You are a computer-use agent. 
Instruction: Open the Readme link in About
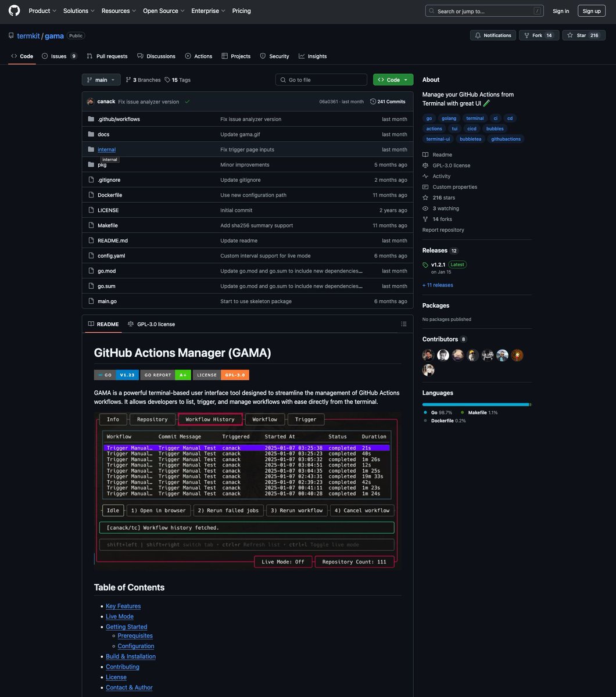437,155
